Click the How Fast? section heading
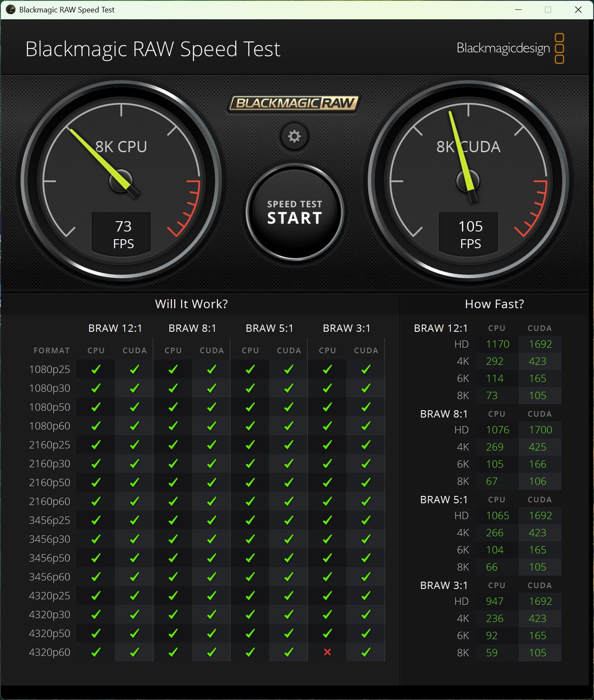The height and width of the screenshot is (700, 594). 494,304
